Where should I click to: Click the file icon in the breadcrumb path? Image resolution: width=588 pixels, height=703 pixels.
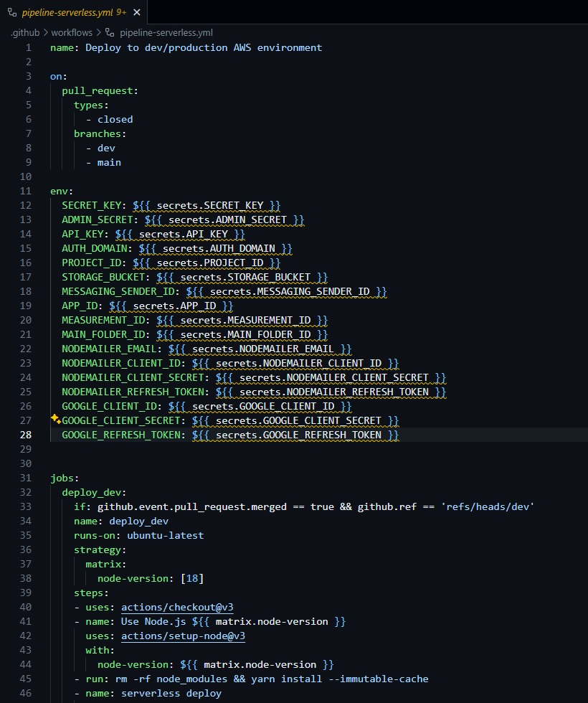110,32
